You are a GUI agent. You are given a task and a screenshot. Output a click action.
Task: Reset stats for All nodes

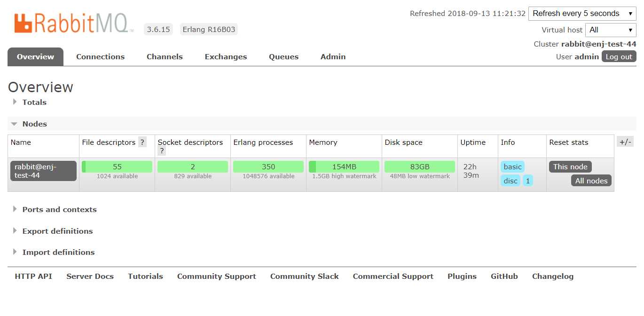point(591,181)
